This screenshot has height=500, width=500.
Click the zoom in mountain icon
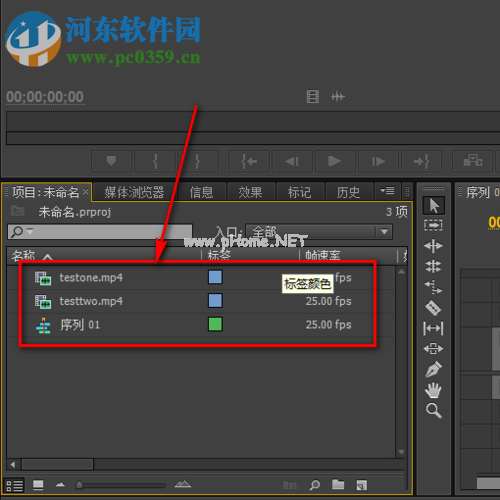tap(183, 484)
